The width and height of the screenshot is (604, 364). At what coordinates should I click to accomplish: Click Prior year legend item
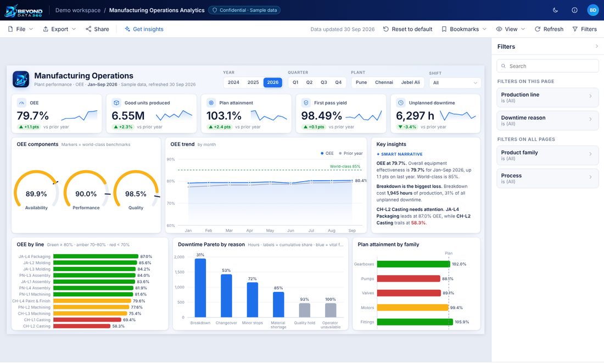pyautogui.click(x=350, y=154)
